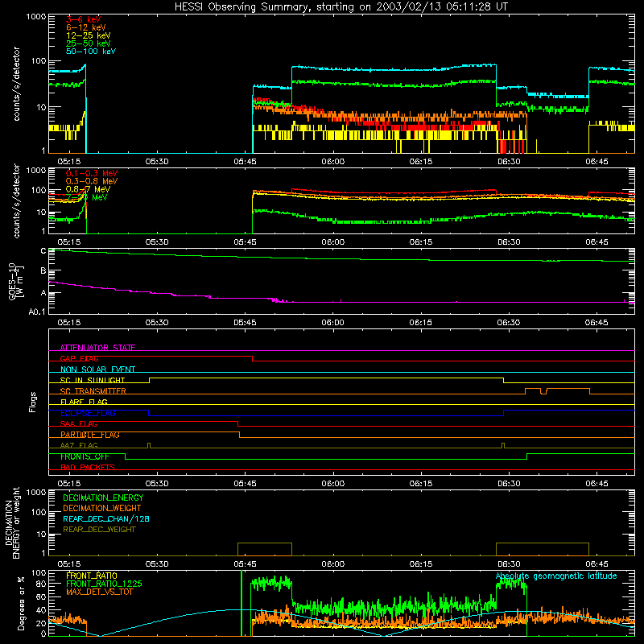Select the SC_TRANSMITTER flag label
The height and width of the screenshot is (644, 644).
pos(93,391)
